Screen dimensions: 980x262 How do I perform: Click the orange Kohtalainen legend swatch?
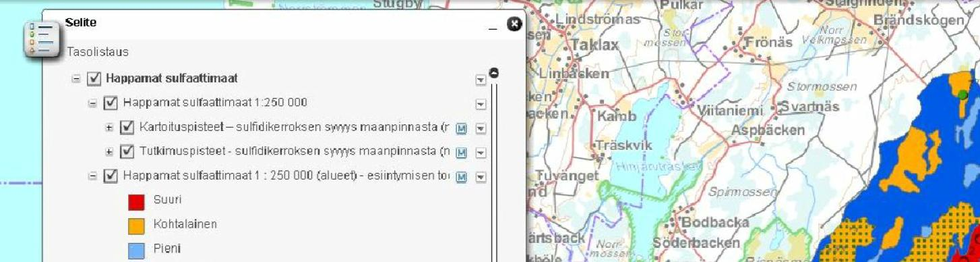click(x=137, y=226)
